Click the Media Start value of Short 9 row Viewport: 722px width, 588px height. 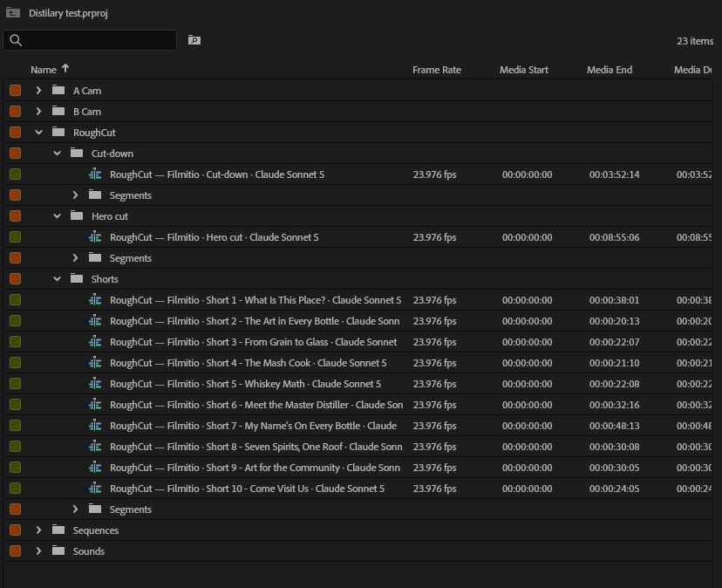pyautogui.click(x=528, y=468)
